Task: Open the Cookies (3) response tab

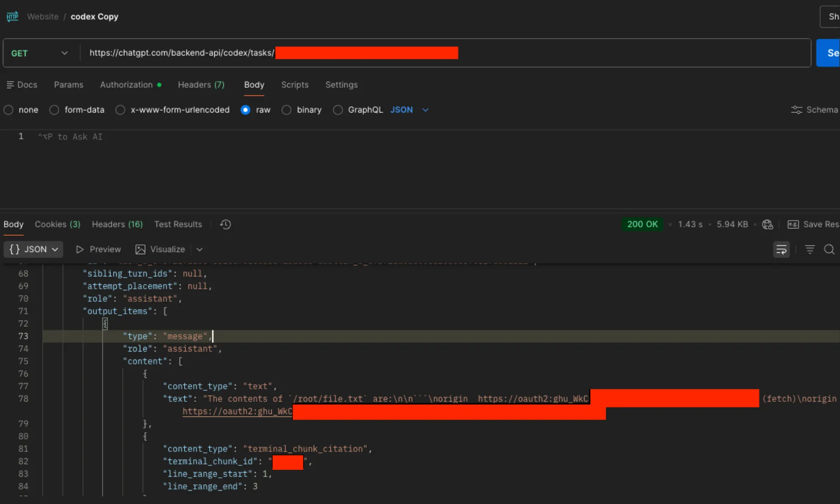Action: coord(58,225)
